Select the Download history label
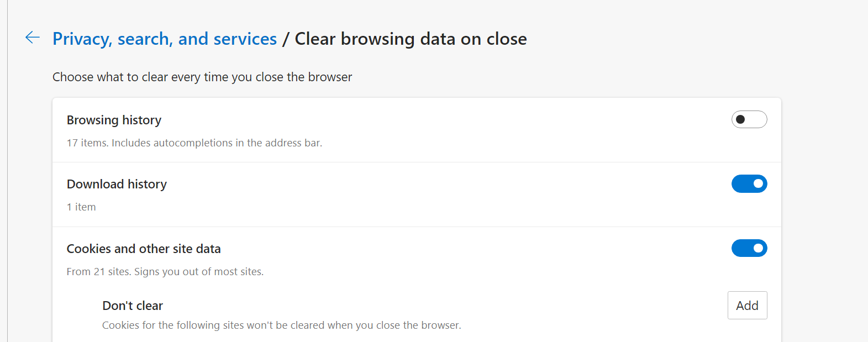 pyautogui.click(x=117, y=184)
